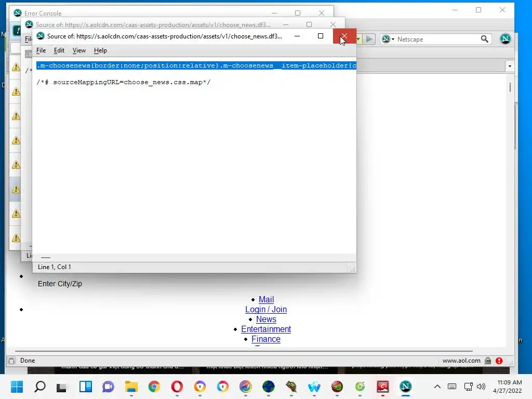Launch Google Chrome from taskbar
Image resolution: width=532 pixels, height=399 pixels.
(154, 387)
